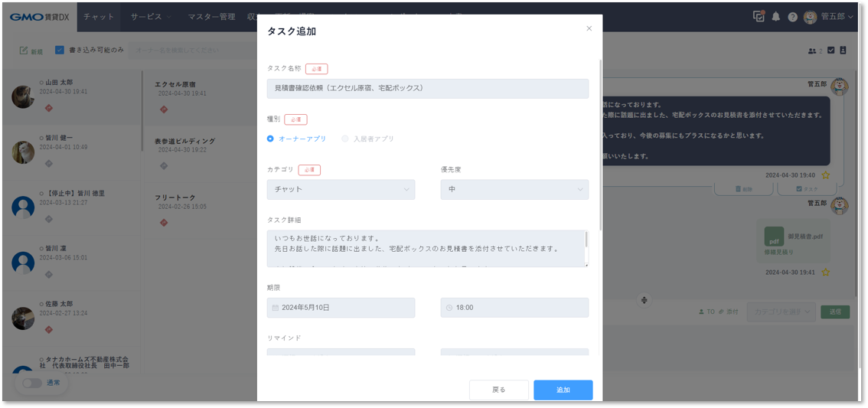868x408 pixels.
Task: Open the 期限 date picker 2024年5月10日
Action: [x=341, y=307]
